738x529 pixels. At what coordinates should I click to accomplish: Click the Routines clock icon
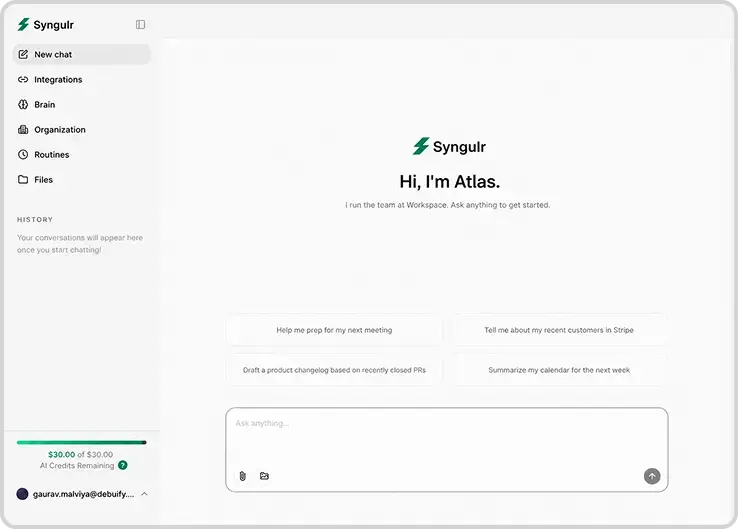23,154
